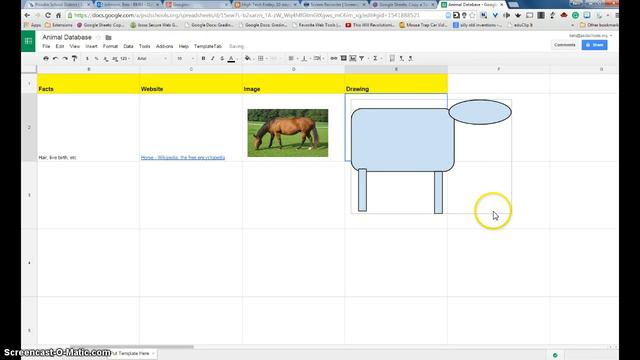This screenshot has width=640, height=360.
Task: Open the Edit menu
Action: click(x=60, y=47)
